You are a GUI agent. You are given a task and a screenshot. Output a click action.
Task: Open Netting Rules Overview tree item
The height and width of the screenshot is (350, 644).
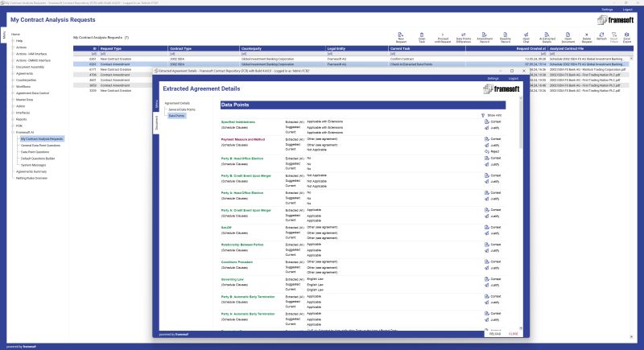tap(31, 179)
